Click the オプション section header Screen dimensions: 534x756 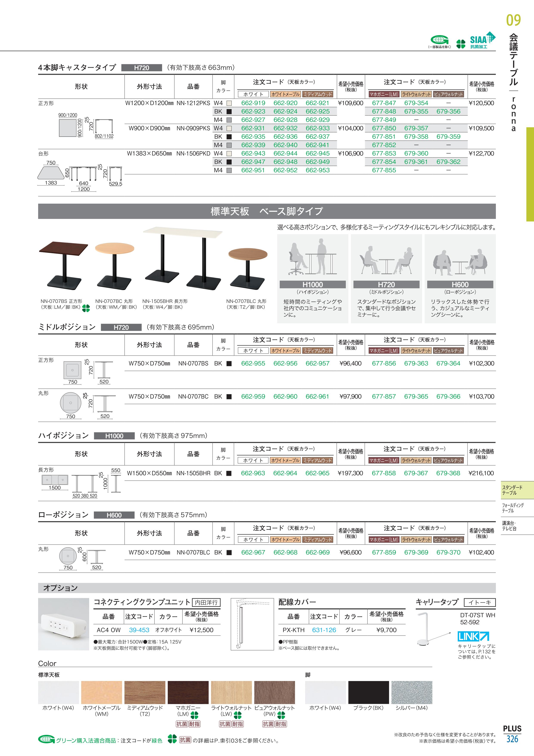coord(267,588)
